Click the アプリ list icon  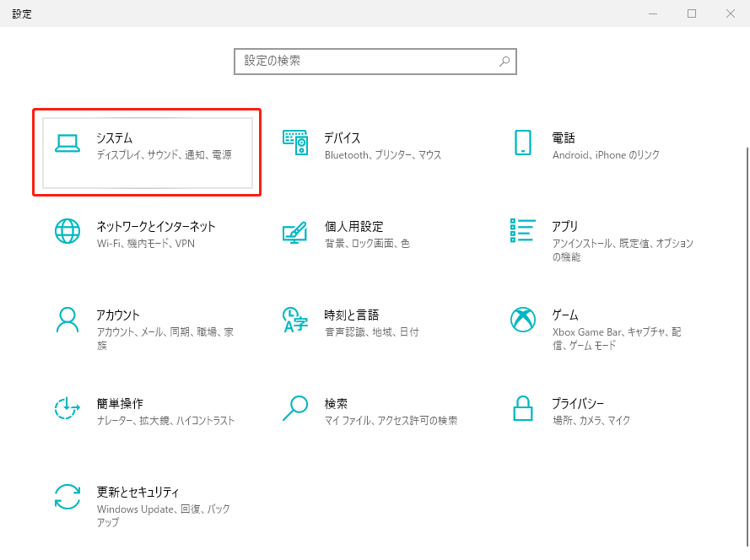click(x=523, y=230)
